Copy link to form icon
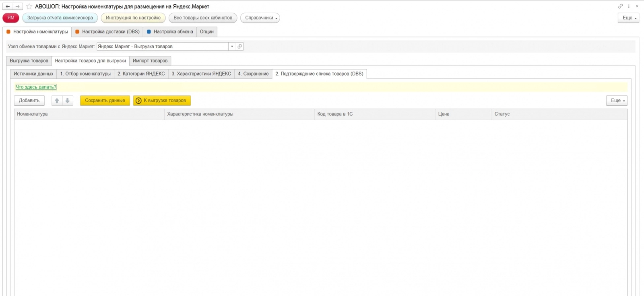Screen dimensions: 644x296 [620, 6]
